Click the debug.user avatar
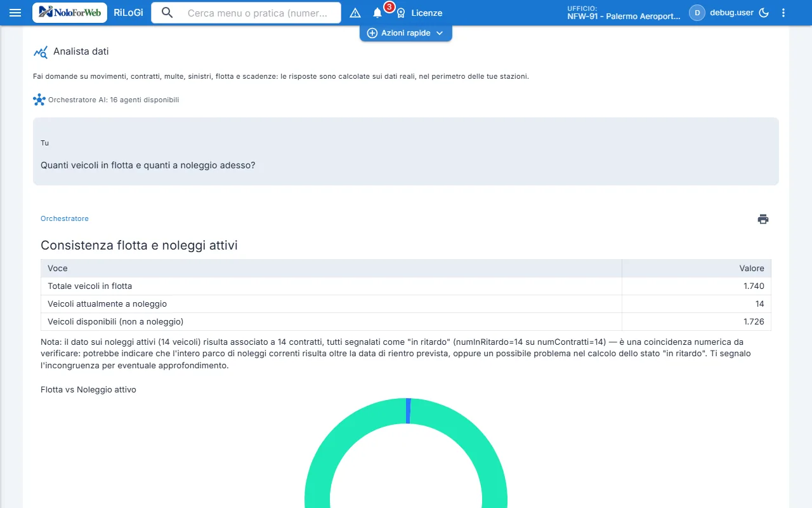 (x=697, y=13)
